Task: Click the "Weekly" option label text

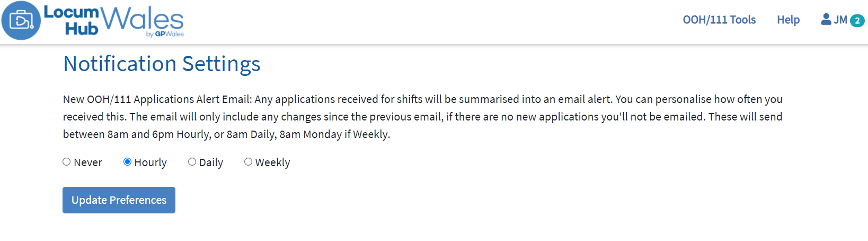Action: click(272, 162)
